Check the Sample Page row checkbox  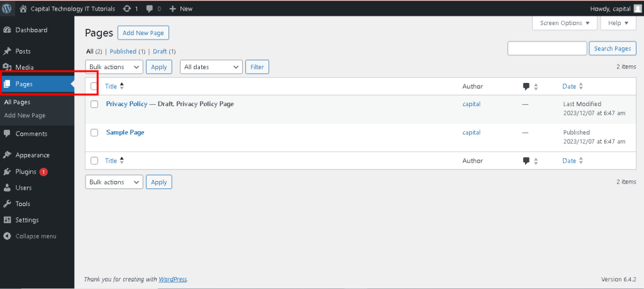[x=94, y=133]
